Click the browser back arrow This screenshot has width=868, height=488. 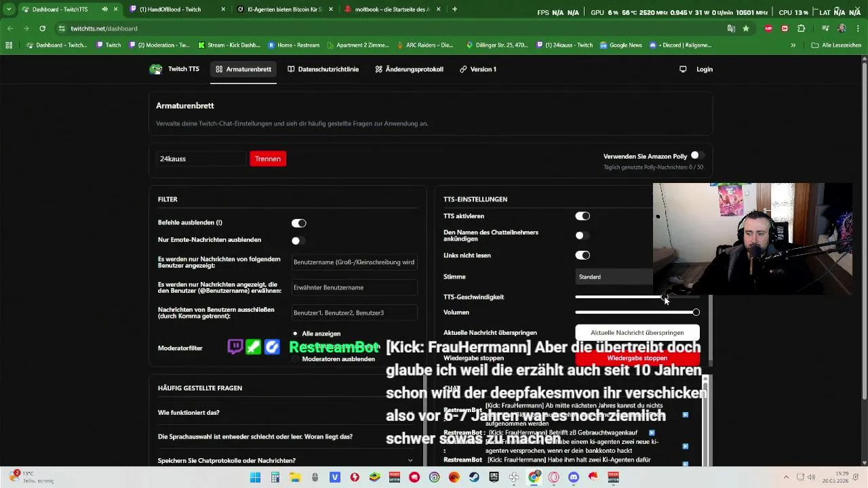(x=10, y=28)
